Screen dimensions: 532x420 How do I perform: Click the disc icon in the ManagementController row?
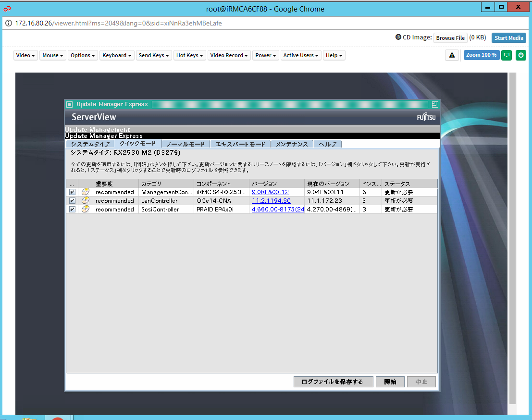tap(86, 192)
